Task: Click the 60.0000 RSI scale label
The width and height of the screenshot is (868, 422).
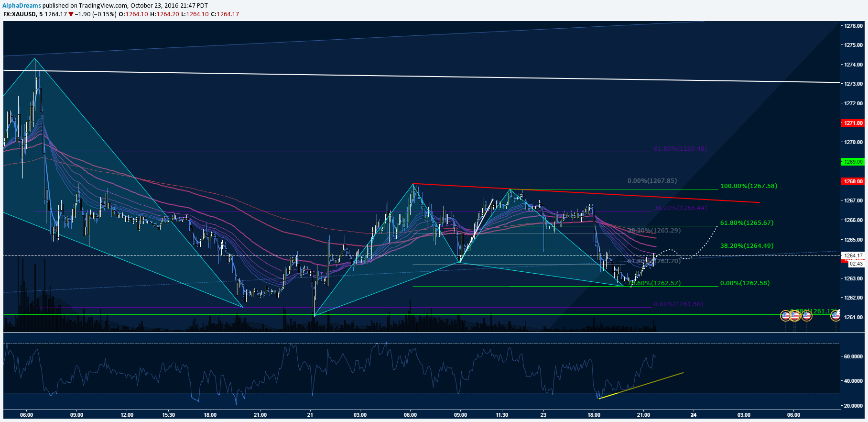Action: (853, 356)
